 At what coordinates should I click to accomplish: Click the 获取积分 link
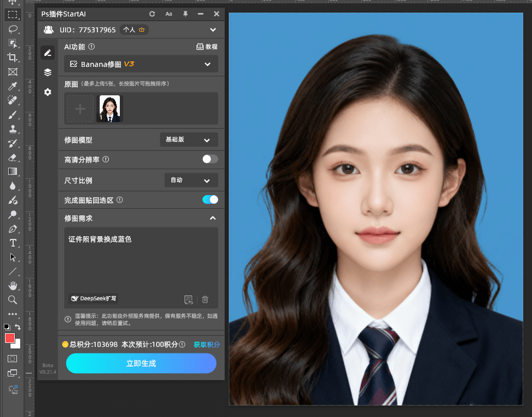click(x=206, y=344)
